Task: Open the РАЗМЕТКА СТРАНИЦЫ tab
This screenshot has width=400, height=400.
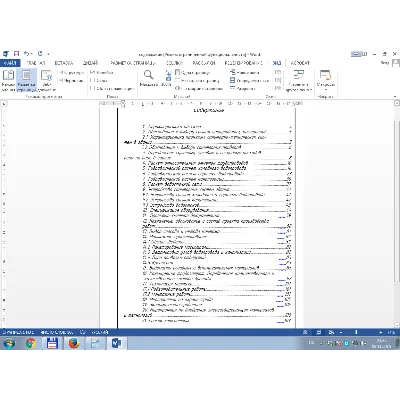Action: point(133,63)
